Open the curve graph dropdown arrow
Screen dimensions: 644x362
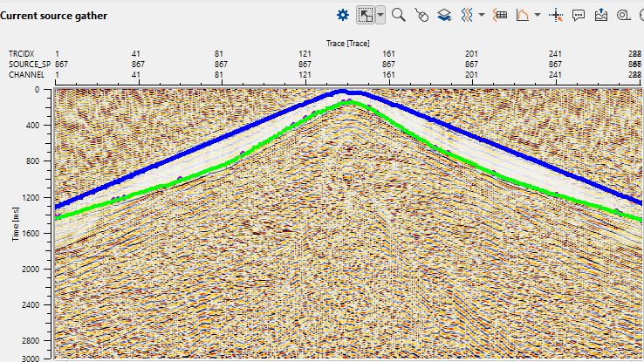[x=538, y=15]
